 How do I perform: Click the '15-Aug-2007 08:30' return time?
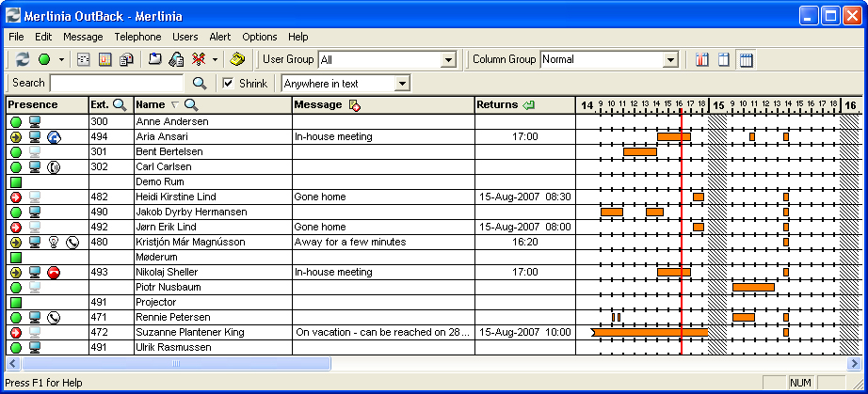(x=524, y=197)
